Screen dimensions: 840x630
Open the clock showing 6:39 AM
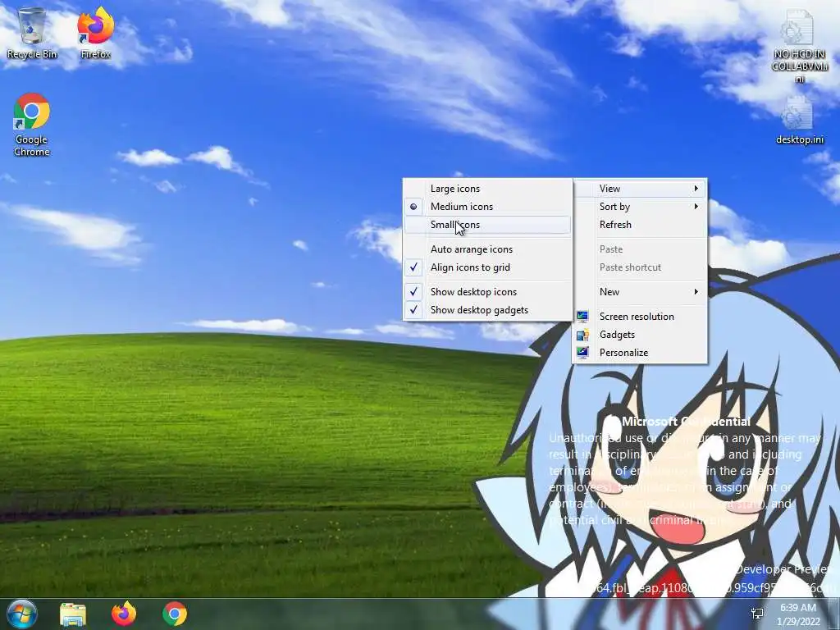[x=798, y=614]
